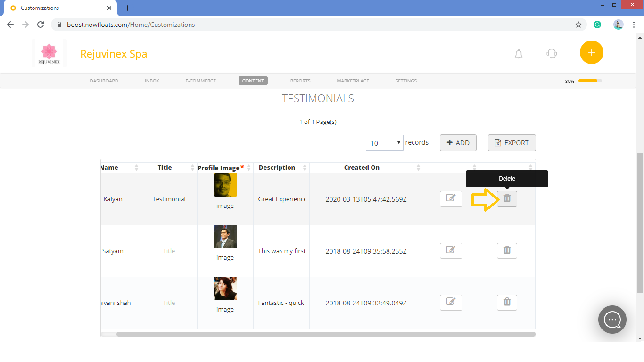Open edit for Satyam testimonial

point(451,251)
